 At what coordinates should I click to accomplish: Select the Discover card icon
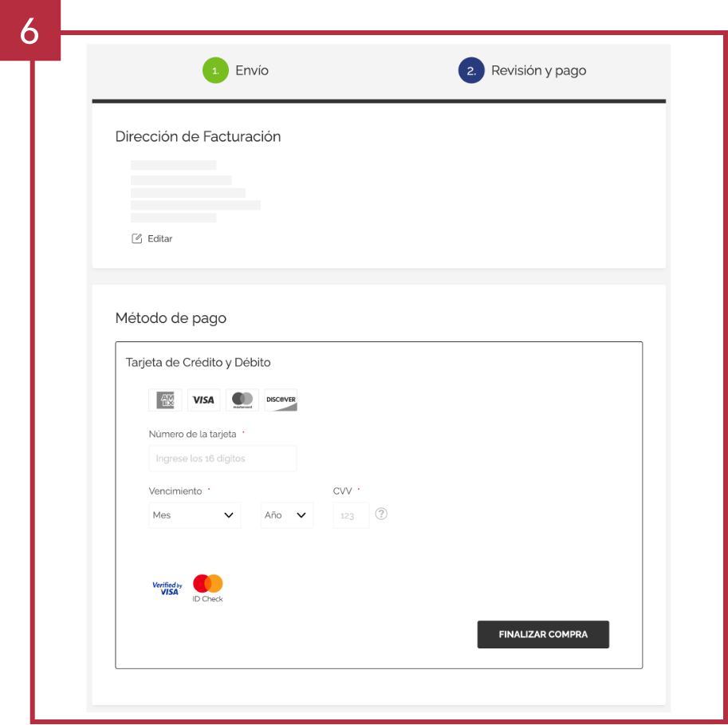[281, 400]
